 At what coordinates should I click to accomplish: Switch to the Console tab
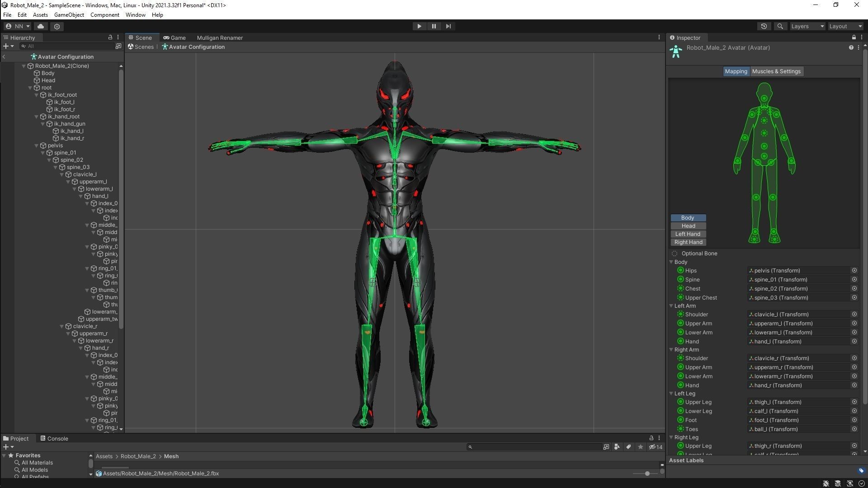[54, 438]
